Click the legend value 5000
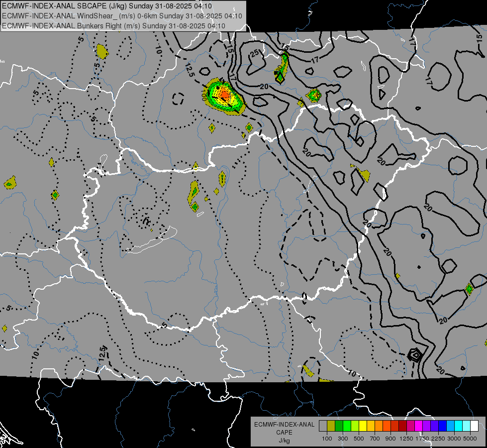The height and width of the screenshot is (448, 487). point(470,439)
